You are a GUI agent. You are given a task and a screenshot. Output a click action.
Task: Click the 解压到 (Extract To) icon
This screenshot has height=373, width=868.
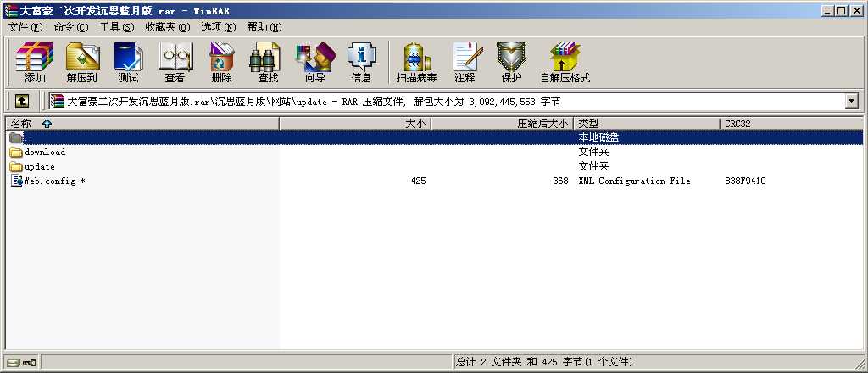82,61
